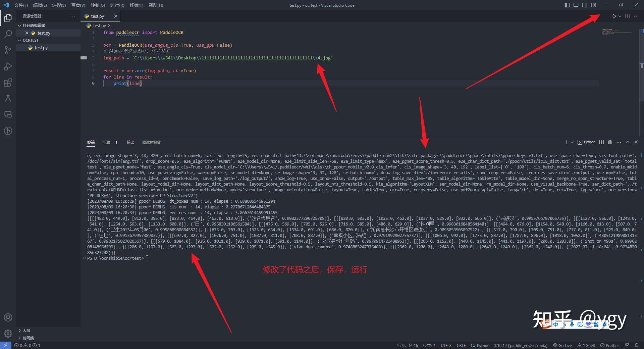Click the print(line) code line
Viewport: 644px width, 349px height.
coord(128,83)
